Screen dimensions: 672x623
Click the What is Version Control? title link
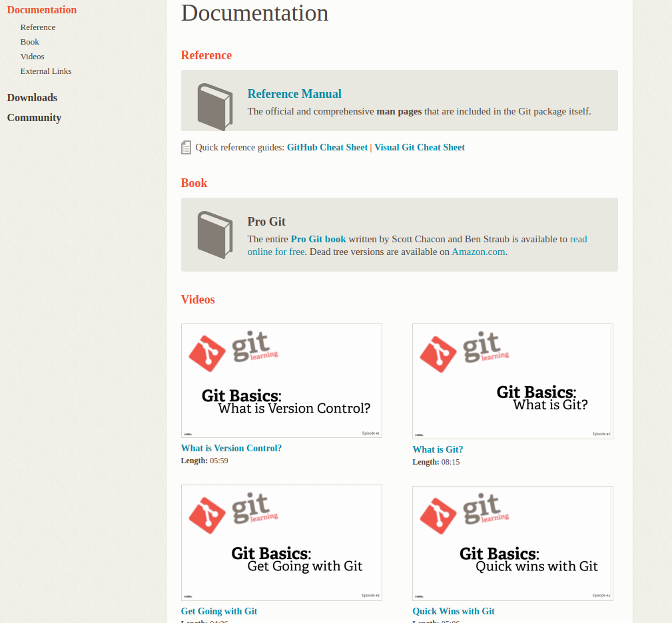[231, 448]
